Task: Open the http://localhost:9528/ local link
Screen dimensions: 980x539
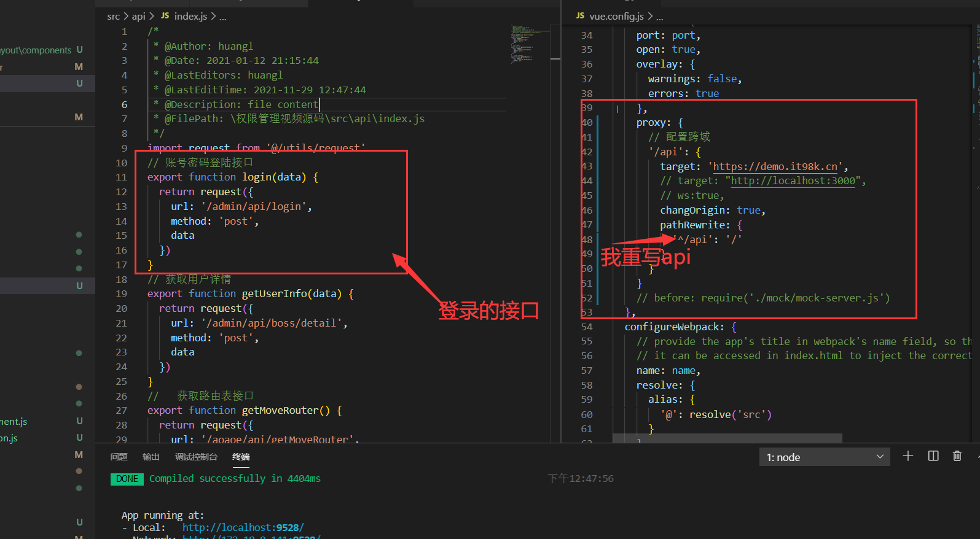Action: (243, 527)
